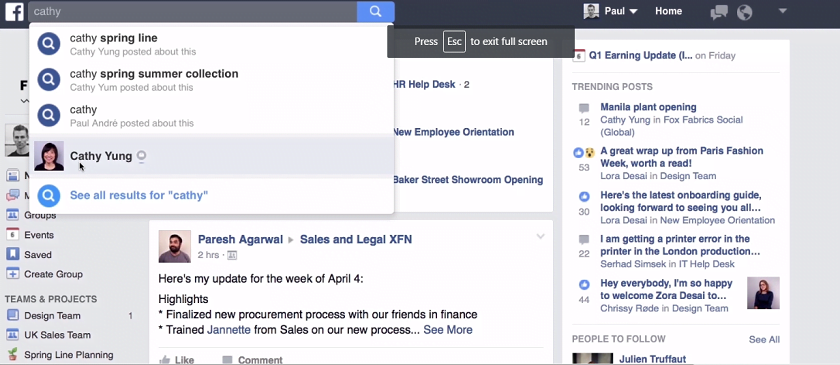Open Julien Truffaut's profile link
The width and height of the screenshot is (840, 365).
[652, 359]
